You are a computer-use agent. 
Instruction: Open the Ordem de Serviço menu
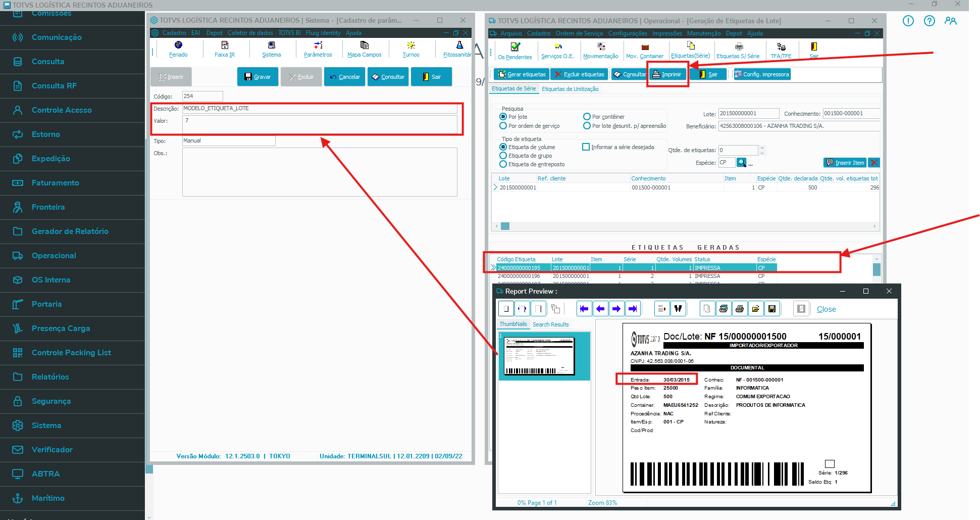click(x=579, y=33)
